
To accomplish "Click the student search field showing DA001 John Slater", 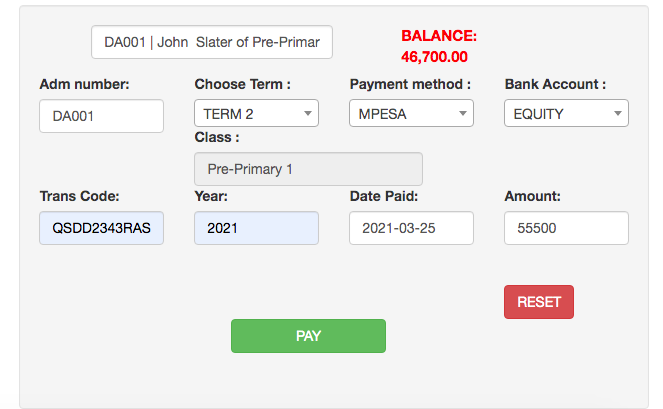I will point(211,42).
